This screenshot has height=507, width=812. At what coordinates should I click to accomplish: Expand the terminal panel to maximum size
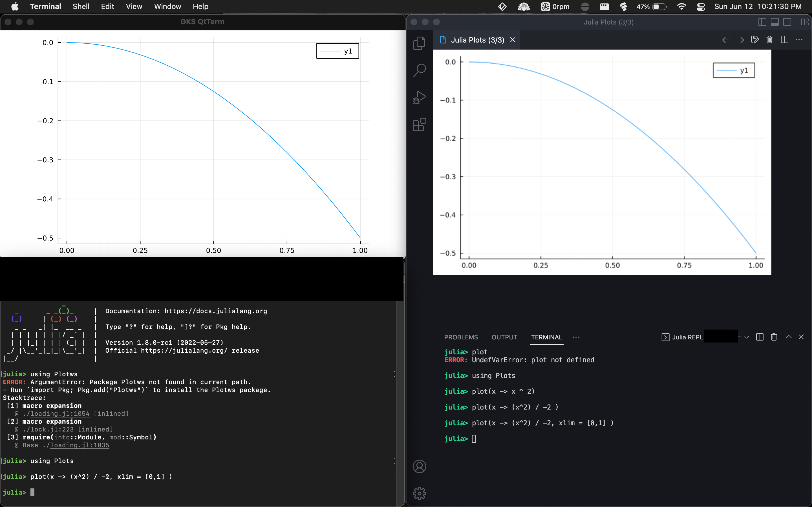tap(788, 337)
